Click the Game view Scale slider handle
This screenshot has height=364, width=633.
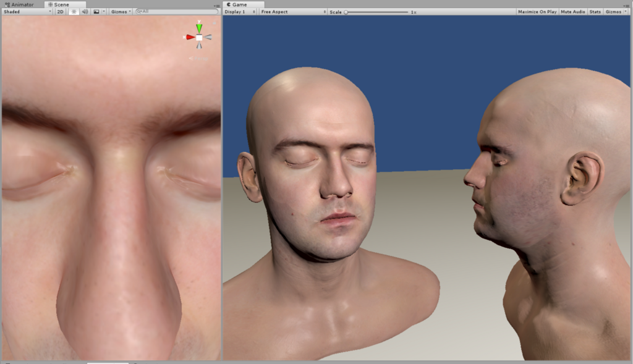[x=346, y=12]
